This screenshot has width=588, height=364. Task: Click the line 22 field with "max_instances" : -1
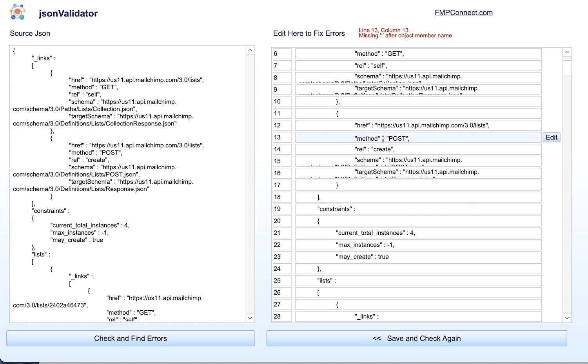point(418,245)
